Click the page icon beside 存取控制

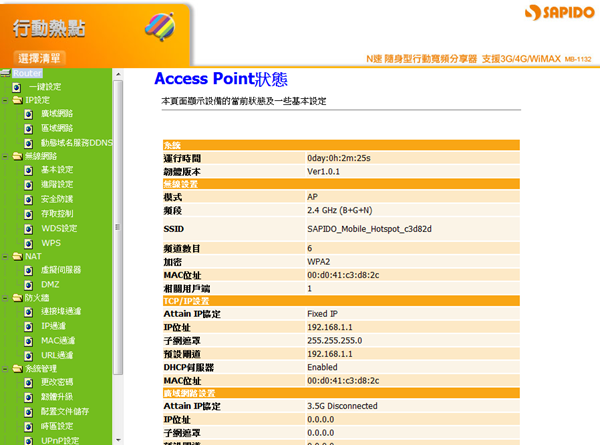click(28, 214)
